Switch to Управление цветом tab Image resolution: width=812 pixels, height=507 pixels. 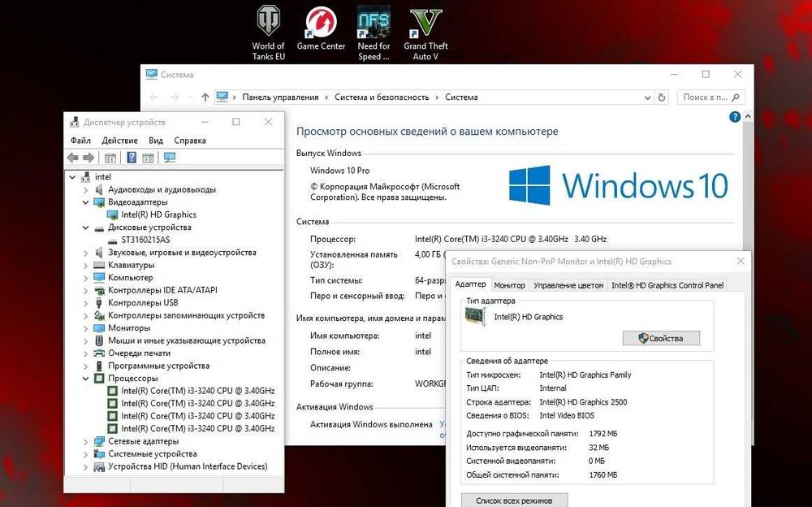[x=568, y=285]
